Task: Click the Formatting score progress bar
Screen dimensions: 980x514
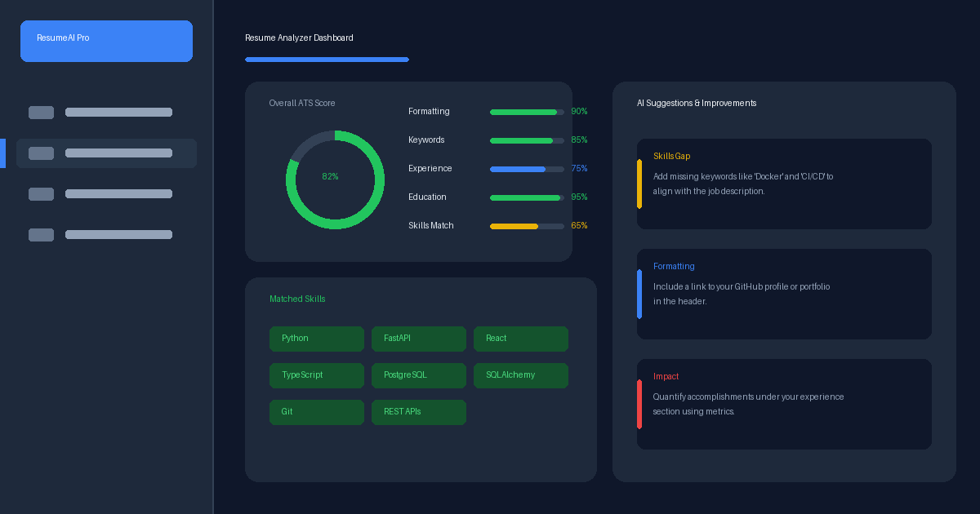Action: click(x=527, y=112)
